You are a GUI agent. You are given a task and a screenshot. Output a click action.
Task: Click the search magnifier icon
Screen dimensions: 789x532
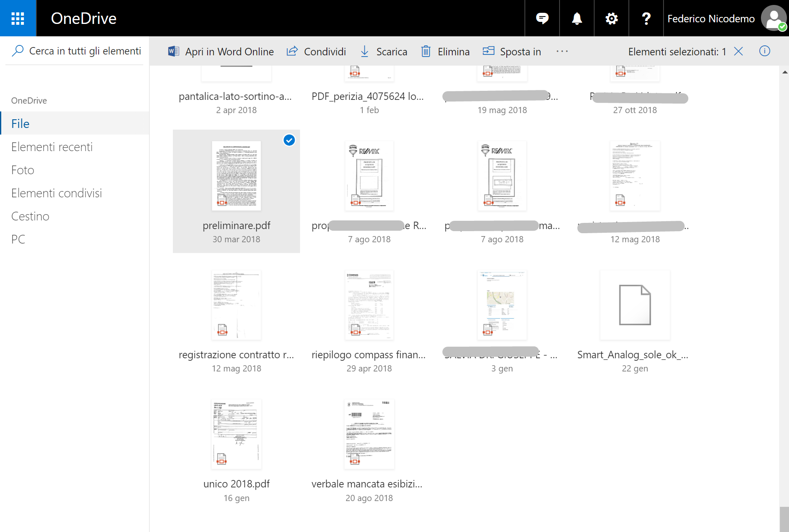[17, 51]
